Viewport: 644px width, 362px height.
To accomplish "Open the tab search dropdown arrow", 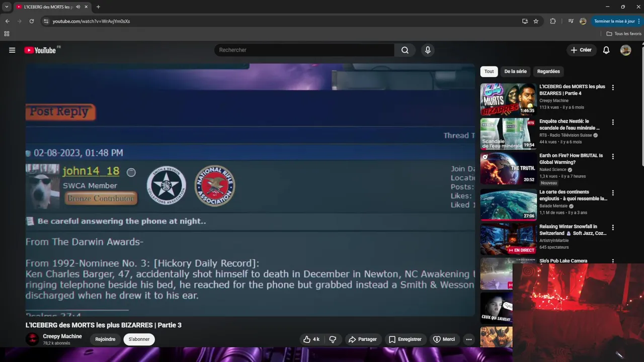I will click(x=7, y=7).
